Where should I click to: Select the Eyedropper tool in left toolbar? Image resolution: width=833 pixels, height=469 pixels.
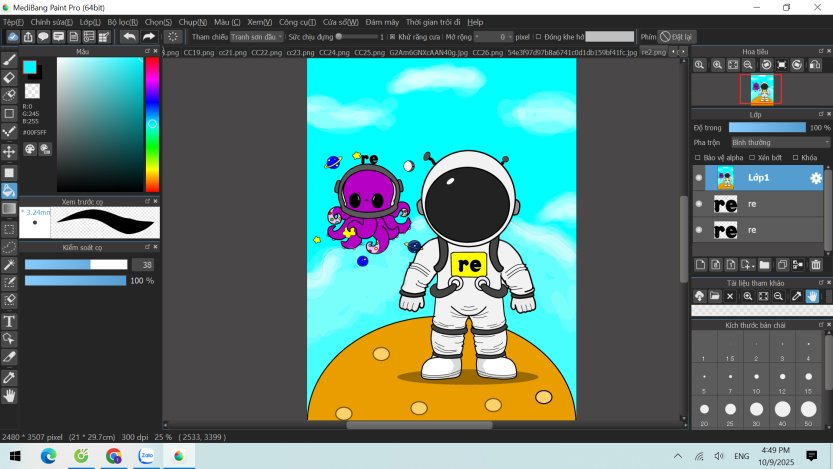pos(9,378)
